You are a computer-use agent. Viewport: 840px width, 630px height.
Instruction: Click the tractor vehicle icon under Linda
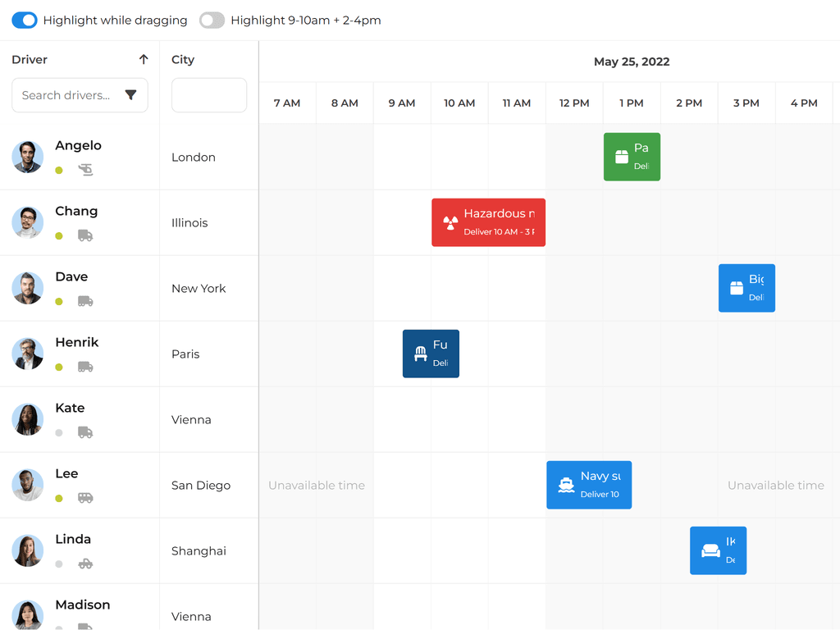coord(85,564)
